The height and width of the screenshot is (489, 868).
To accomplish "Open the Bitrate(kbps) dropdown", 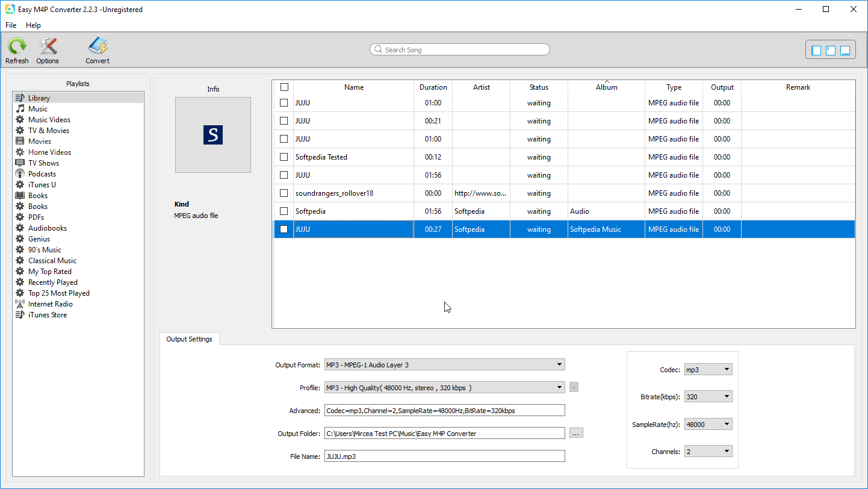I will 708,397.
